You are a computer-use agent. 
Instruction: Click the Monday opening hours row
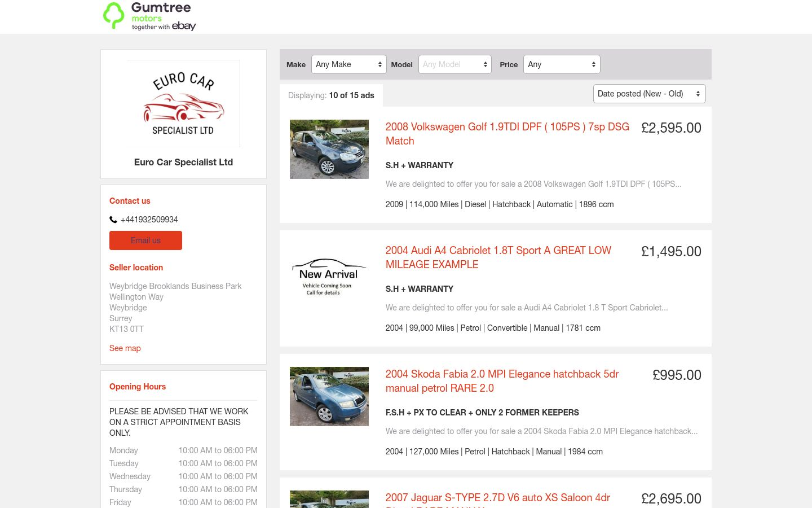[183, 450]
